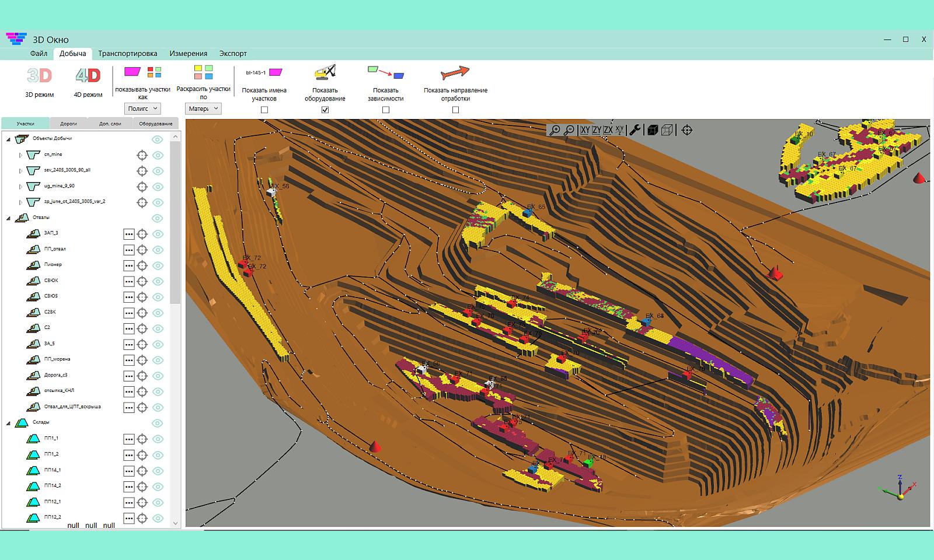Focus on ПП14_1 stockpile with crosshair
934x560 pixels.
click(x=142, y=471)
